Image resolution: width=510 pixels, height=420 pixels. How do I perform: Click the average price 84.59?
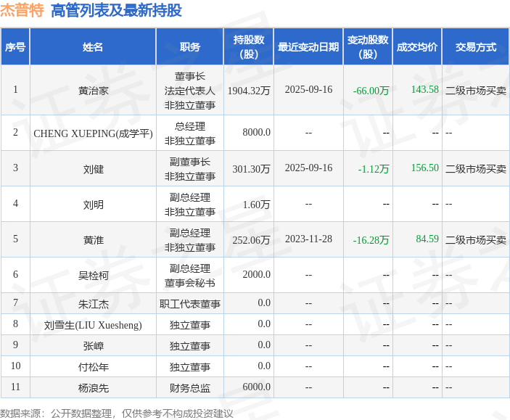pyautogui.click(x=427, y=239)
